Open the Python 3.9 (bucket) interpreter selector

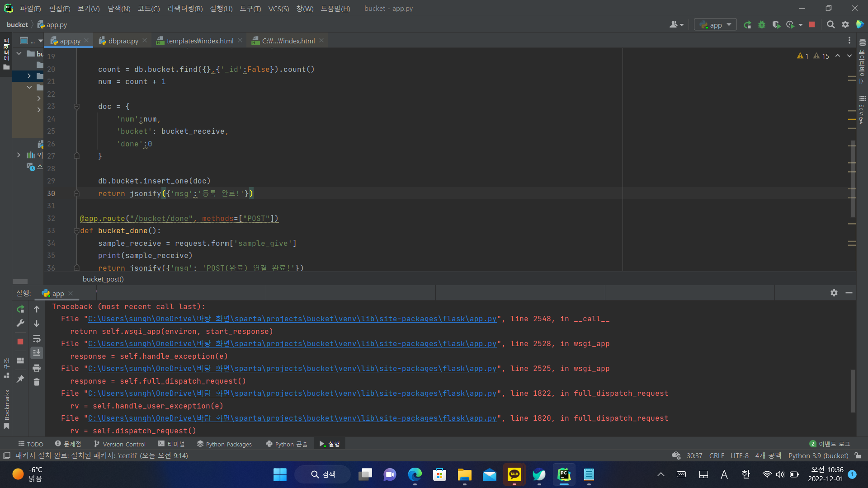point(818,455)
